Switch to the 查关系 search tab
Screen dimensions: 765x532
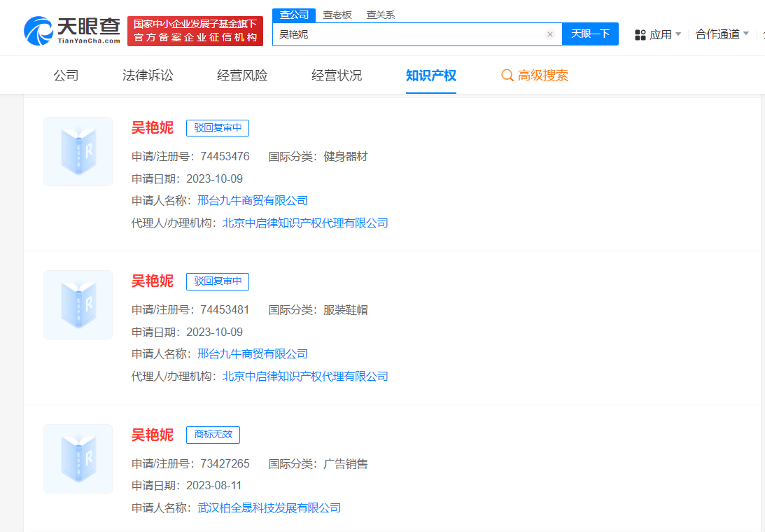click(x=381, y=15)
